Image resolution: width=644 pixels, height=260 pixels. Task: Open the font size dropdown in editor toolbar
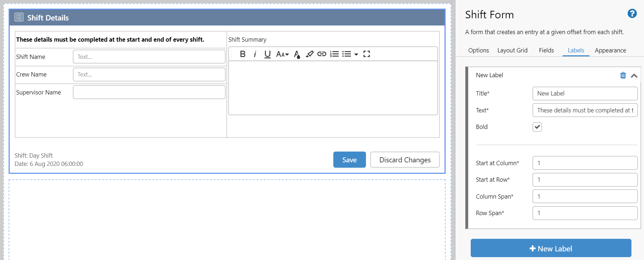point(282,54)
